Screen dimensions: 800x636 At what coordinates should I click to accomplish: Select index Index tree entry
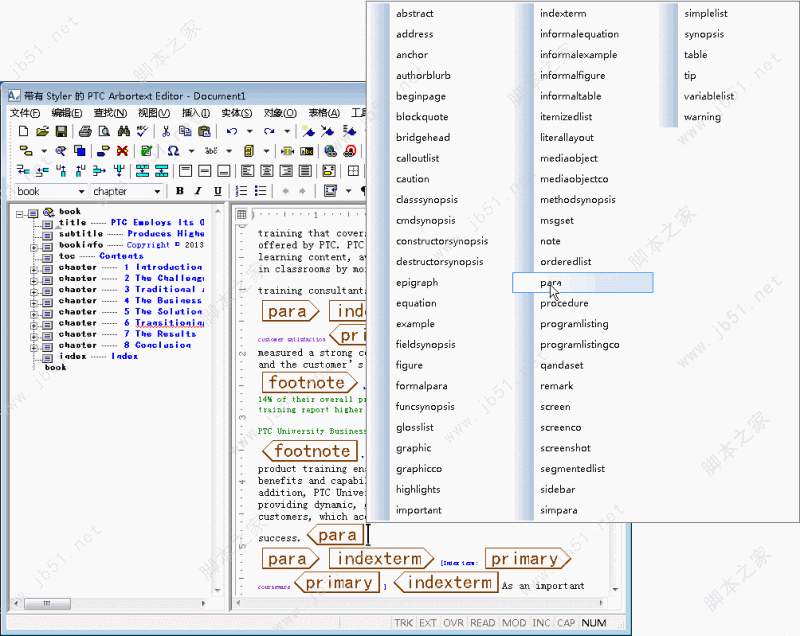tap(98, 357)
